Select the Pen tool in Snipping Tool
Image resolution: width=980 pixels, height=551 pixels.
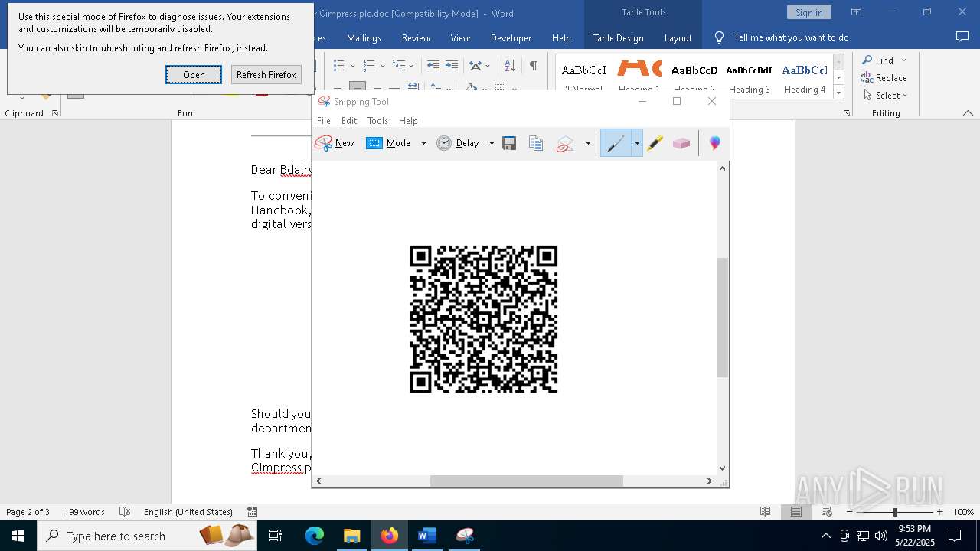(616, 143)
